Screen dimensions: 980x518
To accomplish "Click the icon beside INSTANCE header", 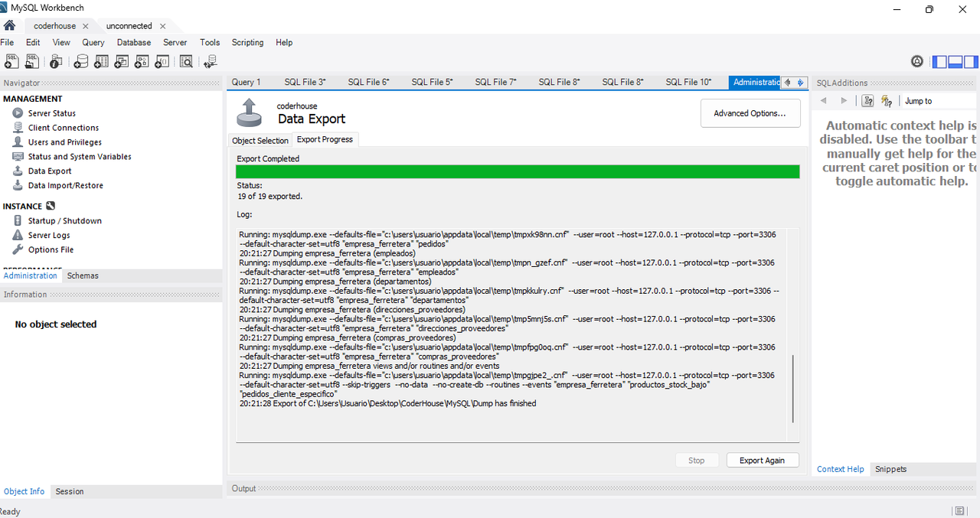I will [51, 206].
